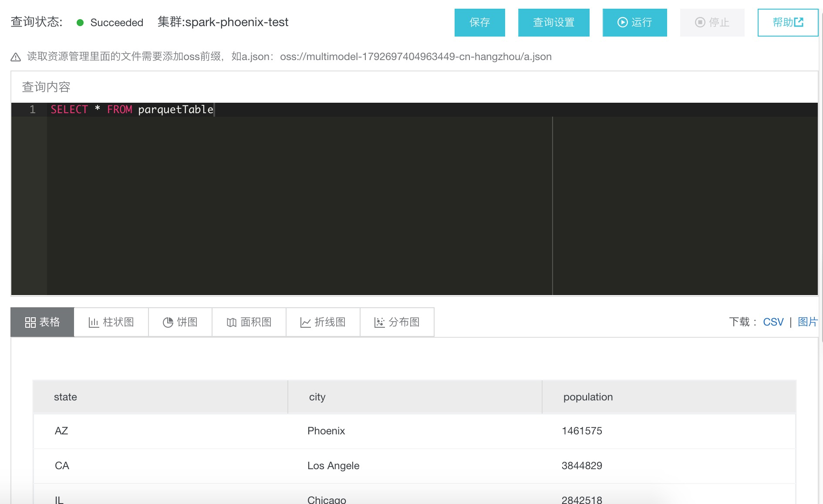Open the 柱状图 bar chart tab
Screen dimensions: 823x504
click(111, 322)
